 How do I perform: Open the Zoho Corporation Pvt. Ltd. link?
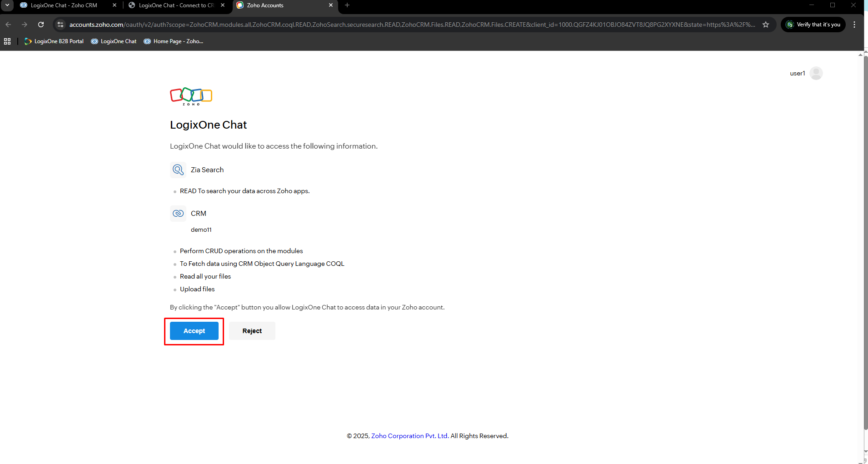410,436
